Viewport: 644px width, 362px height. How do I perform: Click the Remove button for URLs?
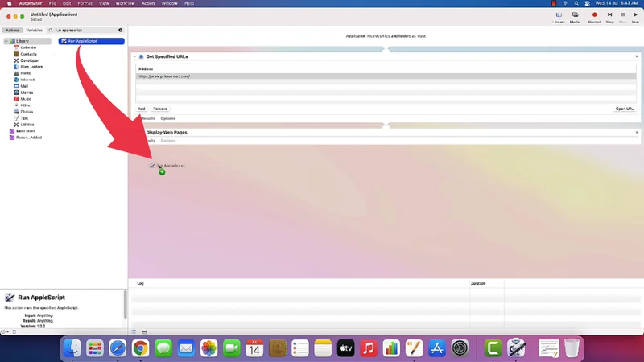pyautogui.click(x=160, y=109)
